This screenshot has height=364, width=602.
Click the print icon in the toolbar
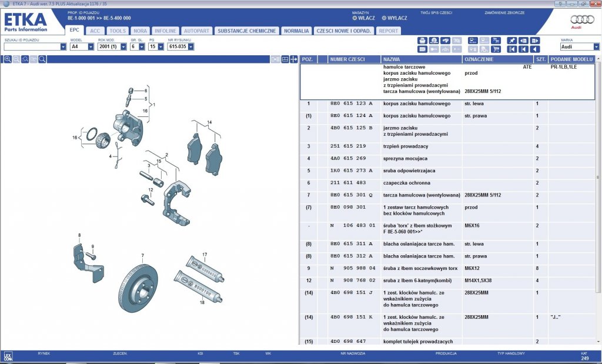click(x=422, y=41)
